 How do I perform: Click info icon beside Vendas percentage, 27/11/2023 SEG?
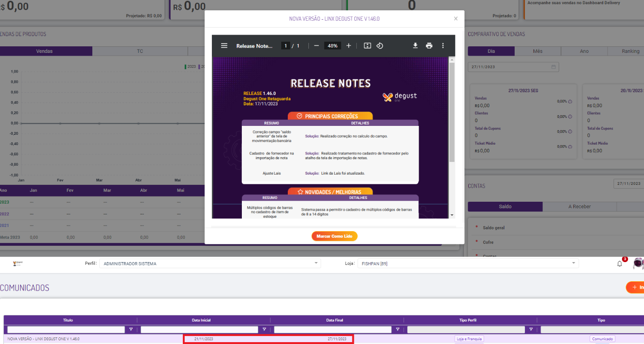(x=570, y=102)
